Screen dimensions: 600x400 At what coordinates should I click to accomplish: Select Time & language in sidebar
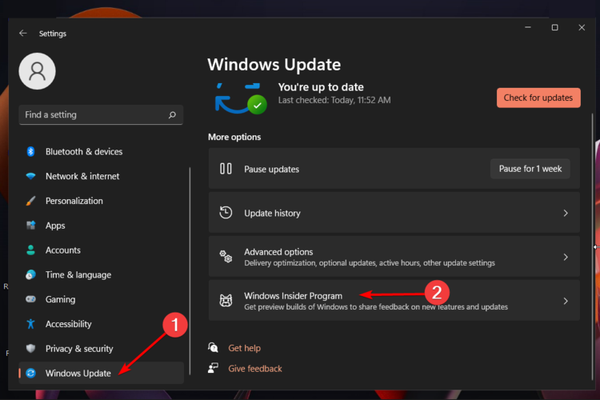pyautogui.click(x=78, y=275)
